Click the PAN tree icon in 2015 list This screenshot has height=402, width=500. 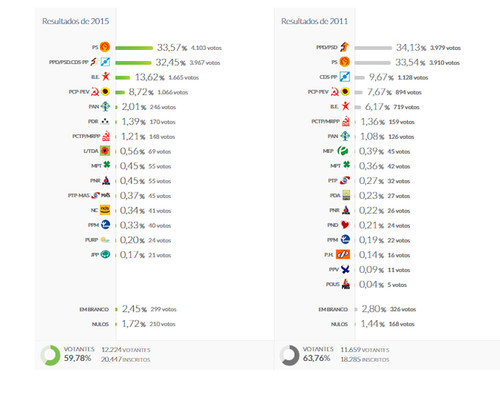105,106
